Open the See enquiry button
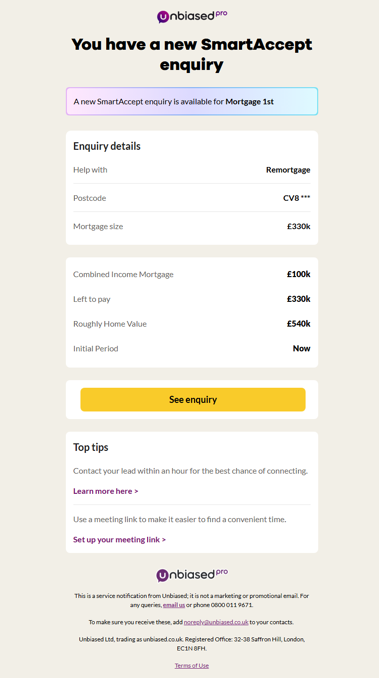This screenshot has height=678, width=379. (x=193, y=400)
